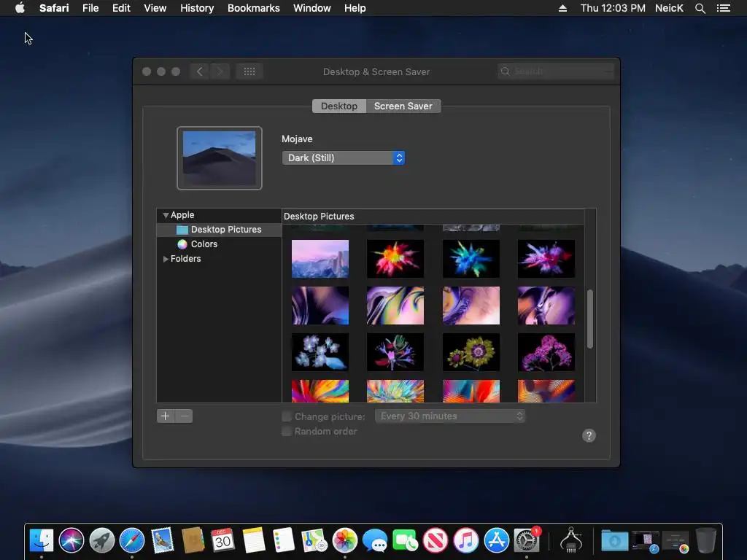Open the Apple logo menu
The width and height of the screenshot is (747, 560).
click(x=20, y=8)
